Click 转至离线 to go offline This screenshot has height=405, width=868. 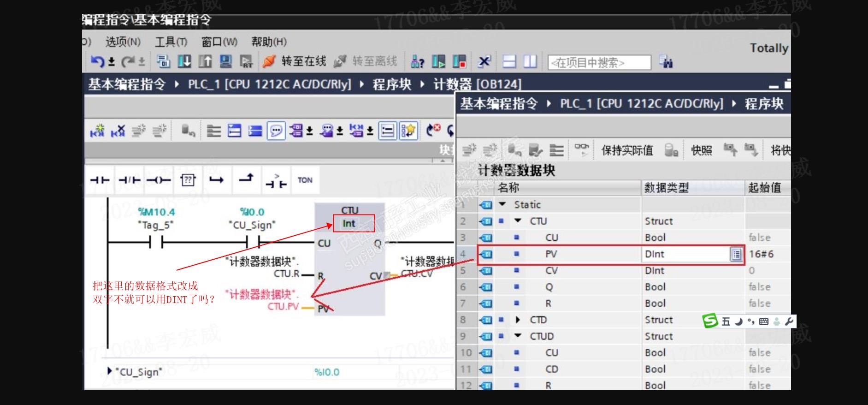click(x=366, y=61)
